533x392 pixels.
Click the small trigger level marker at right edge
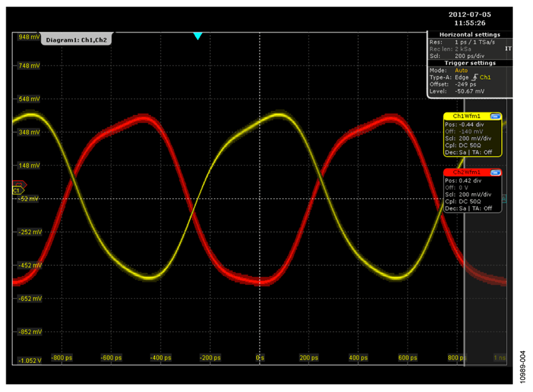[504, 198]
